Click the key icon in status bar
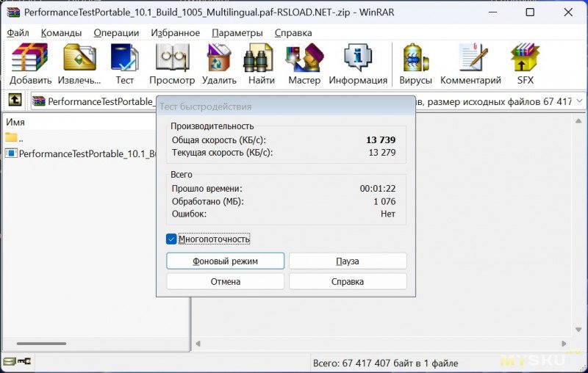 click(24, 361)
